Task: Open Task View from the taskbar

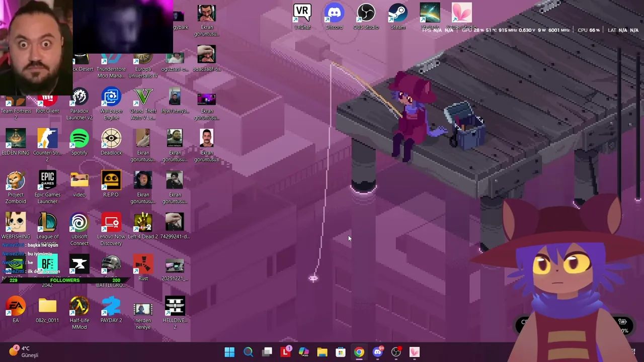Action: tap(267, 352)
